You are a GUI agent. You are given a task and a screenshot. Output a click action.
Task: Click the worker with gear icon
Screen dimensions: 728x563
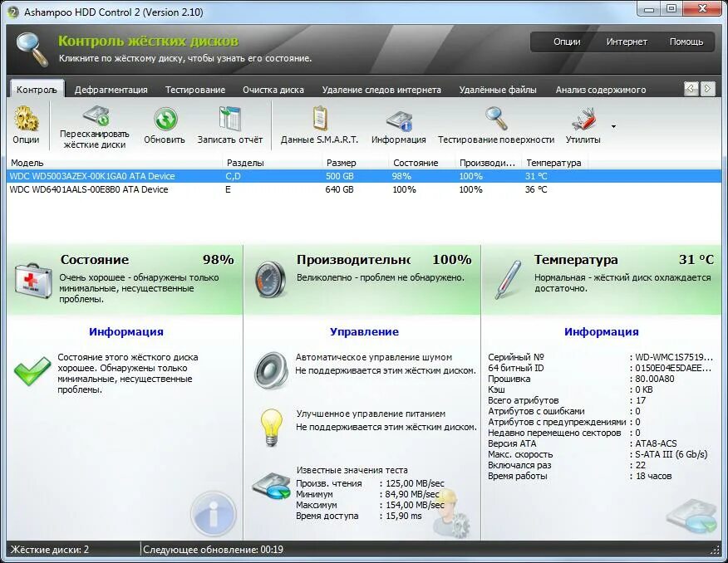click(x=450, y=512)
